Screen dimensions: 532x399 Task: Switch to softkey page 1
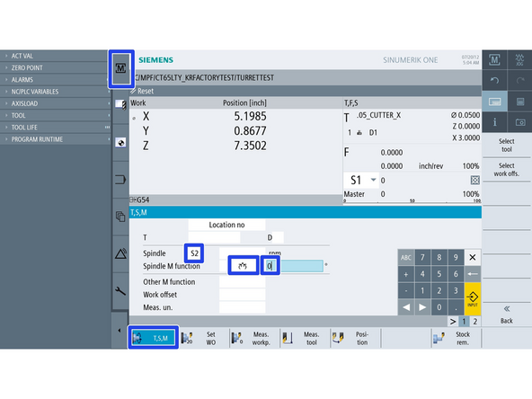click(464, 322)
